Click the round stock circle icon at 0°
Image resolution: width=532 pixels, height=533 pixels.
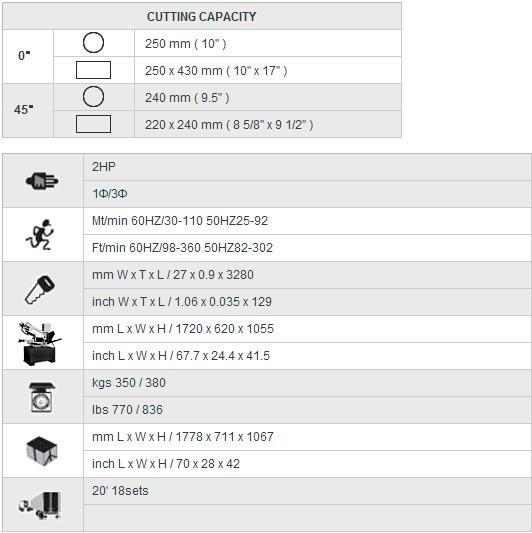(93, 43)
